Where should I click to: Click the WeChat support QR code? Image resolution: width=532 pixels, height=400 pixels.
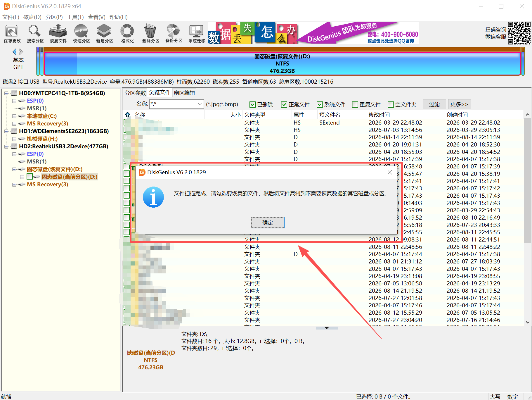click(519, 33)
